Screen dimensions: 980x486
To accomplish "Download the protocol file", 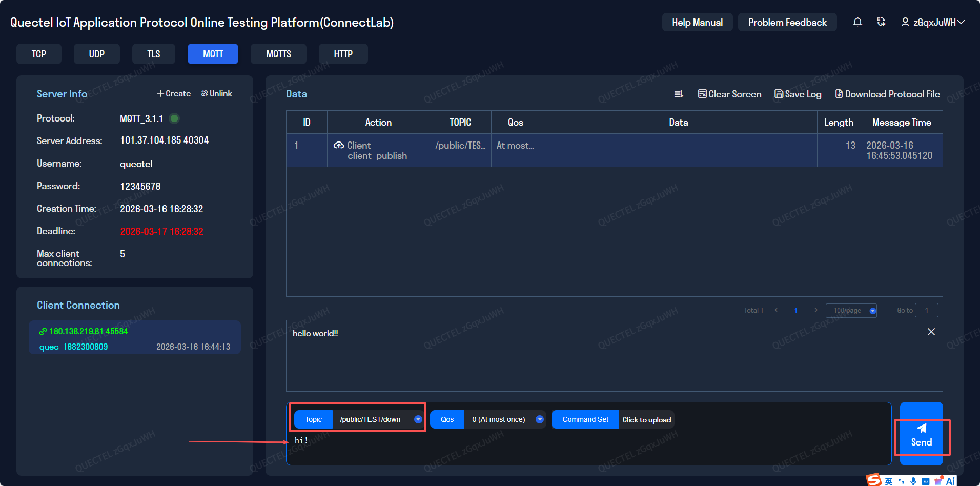I will tap(887, 94).
